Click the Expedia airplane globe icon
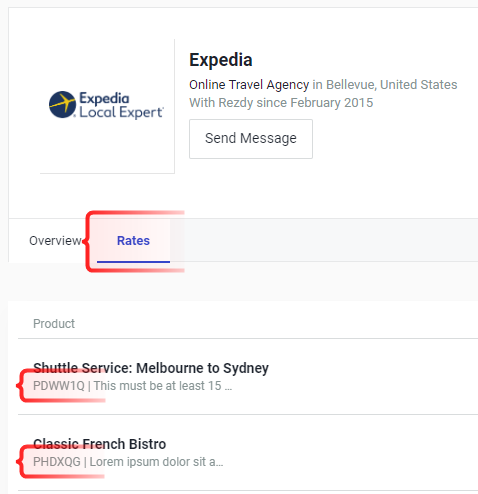478x494 pixels. (x=62, y=104)
